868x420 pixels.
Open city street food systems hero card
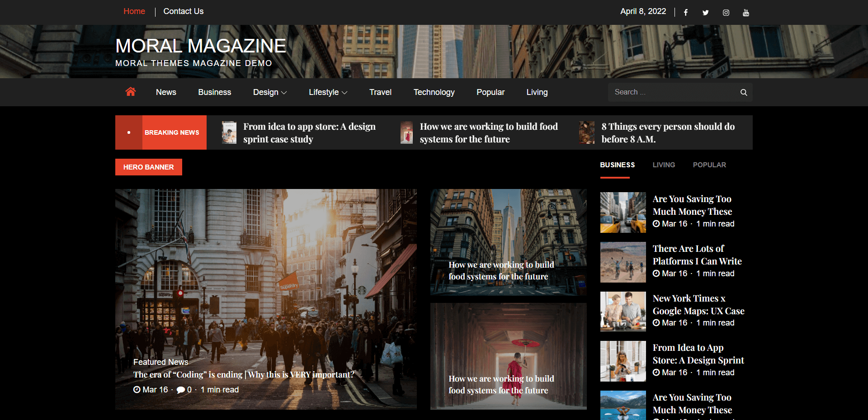509,242
